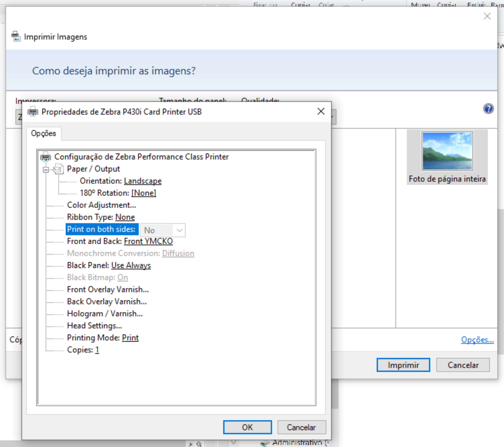Close the Zebra P430i properties dialog
Viewport: 504px width, 447px height.
321,111
